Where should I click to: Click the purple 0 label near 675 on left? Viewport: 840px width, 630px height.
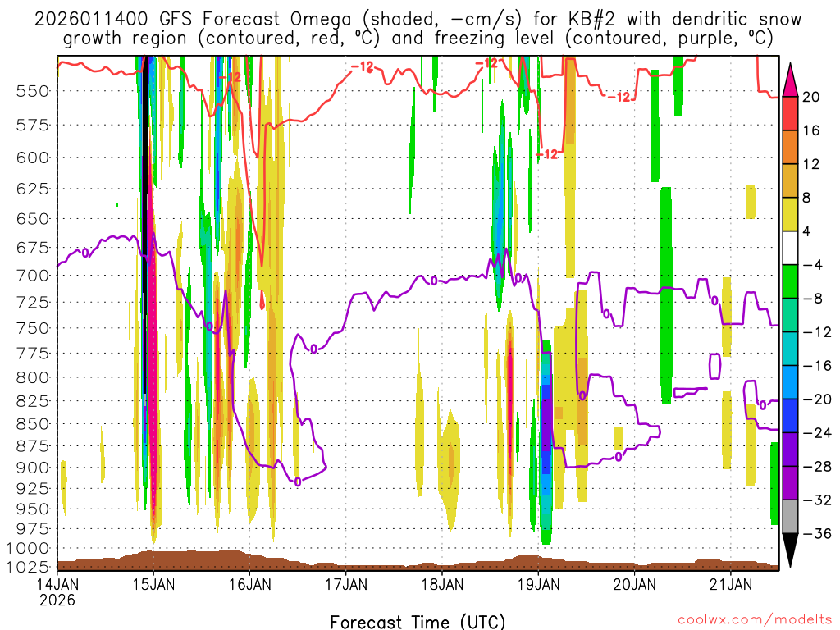coord(85,253)
